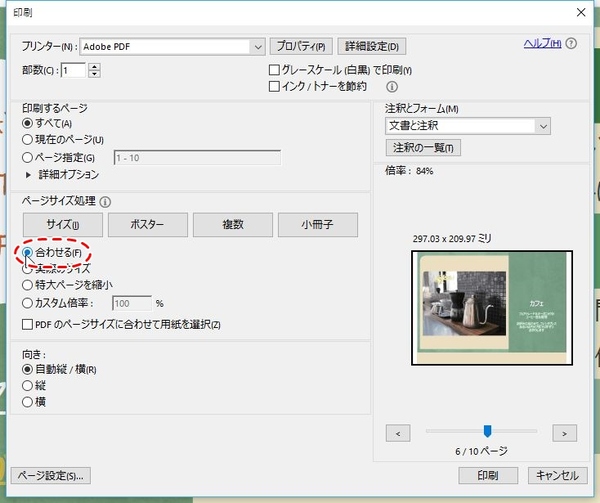Click the preview page slider handle
Image resolution: width=600 pixels, height=503 pixels.
point(487,431)
